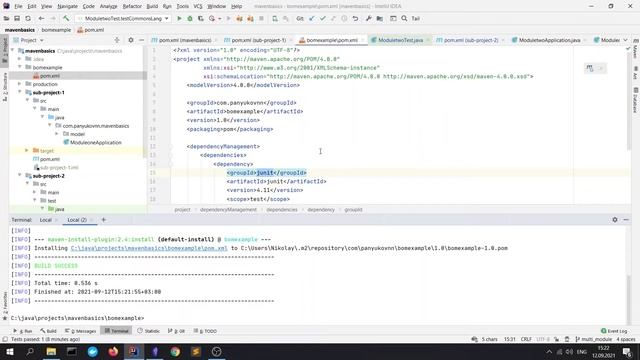Click the Windows Start button

coord(9,351)
